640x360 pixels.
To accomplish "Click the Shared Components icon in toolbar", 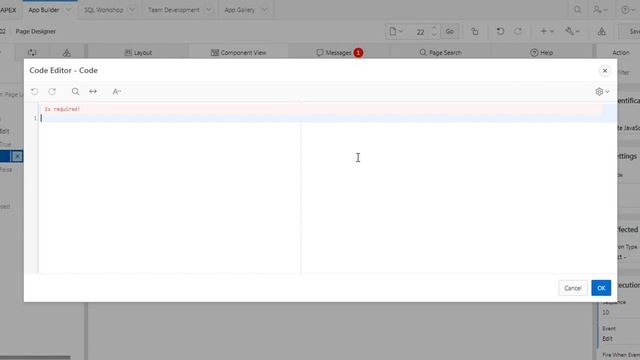I will click(x=602, y=31).
